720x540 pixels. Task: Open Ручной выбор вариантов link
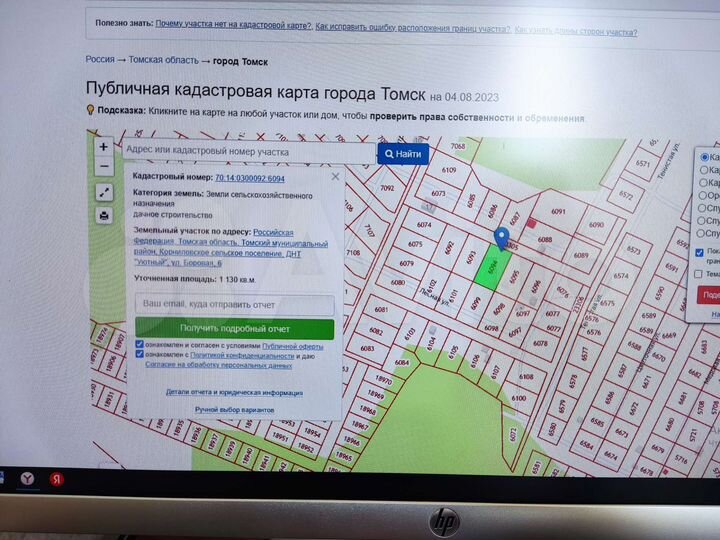235,410
